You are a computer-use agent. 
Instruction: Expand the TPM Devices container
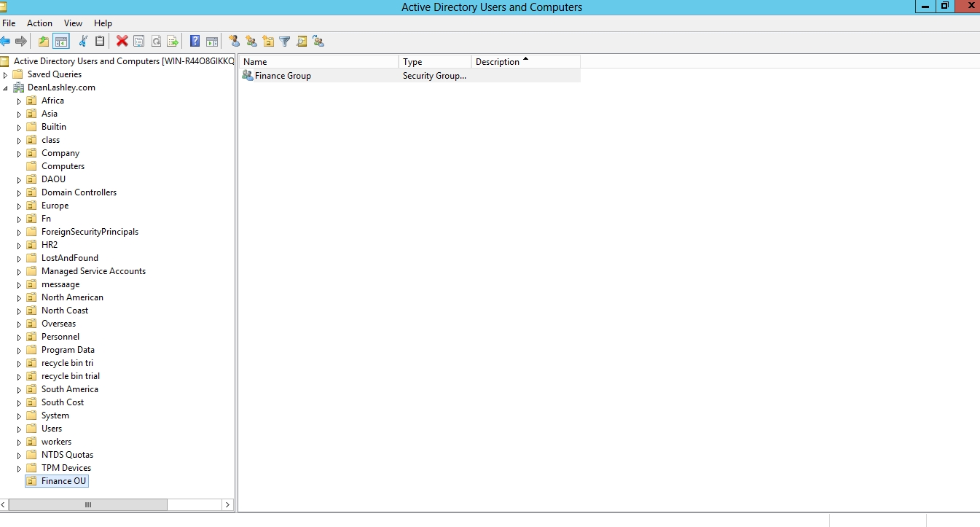pos(20,468)
